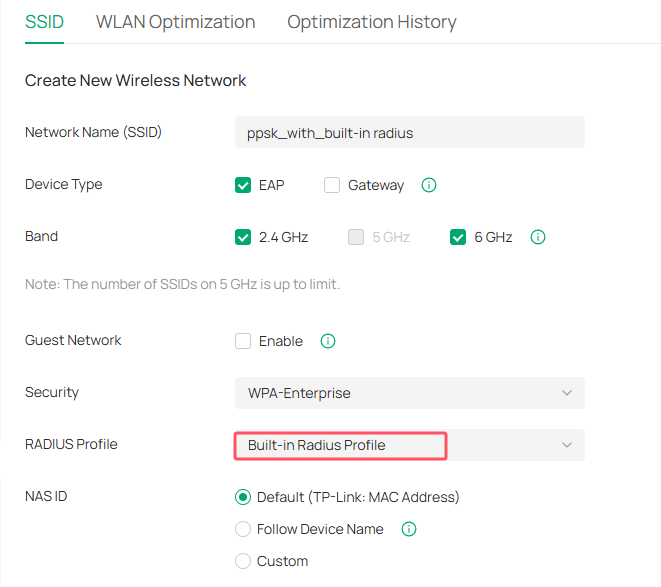Click the info icon beside 6 GHz band
661x587 pixels.
pyautogui.click(x=537, y=237)
